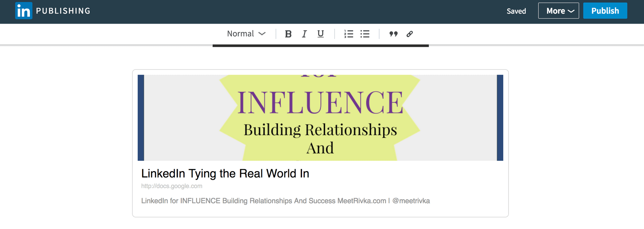The image size is (644, 229).
Task: Open the 'LinkedIn Tying the Real World In' title
Action: click(225, 173)
